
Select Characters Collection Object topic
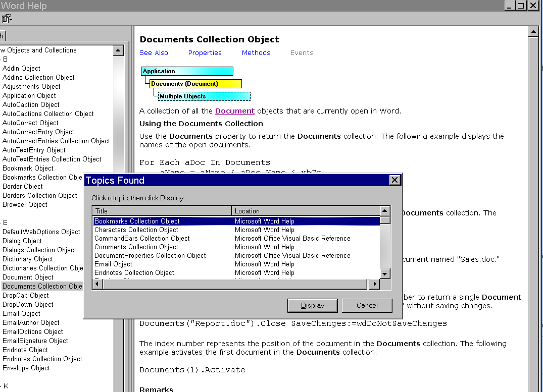tap(136, 230)
